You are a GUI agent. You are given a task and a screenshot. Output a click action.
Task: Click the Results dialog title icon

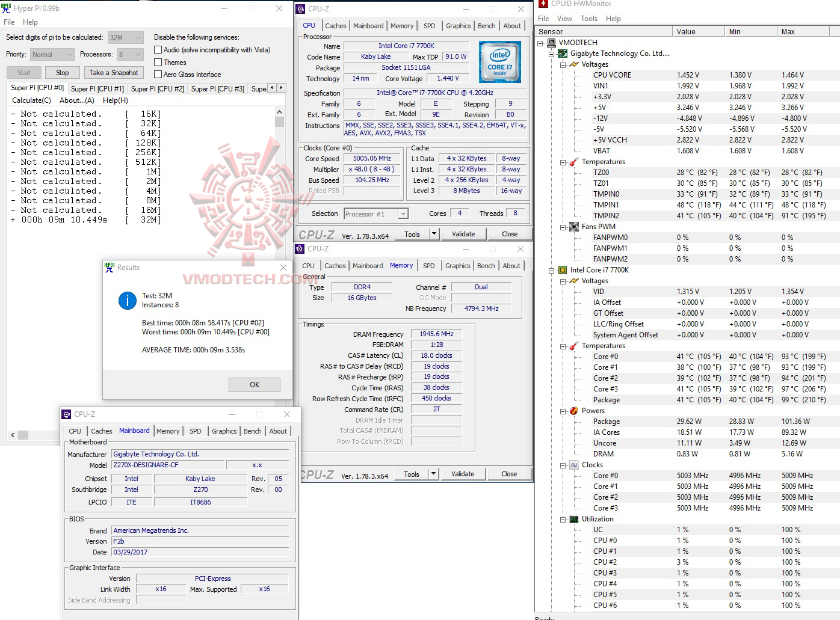[x=110, y=268]
